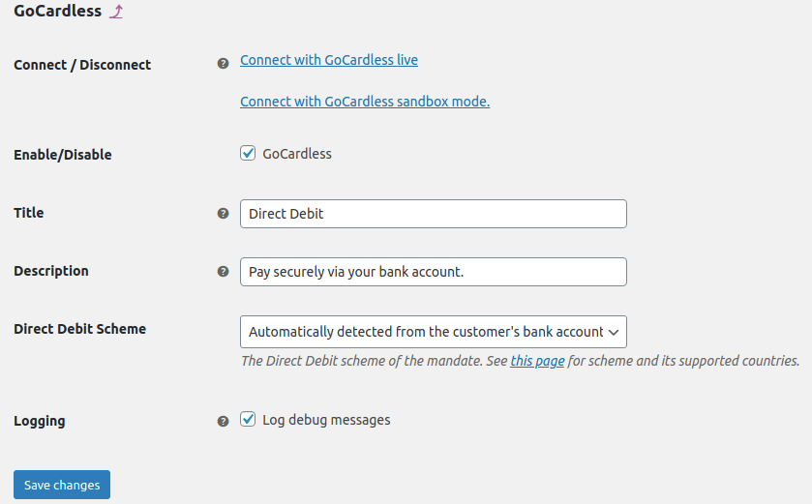
Task: Click help icon for Connect / Disconnect
Action: 223,63
